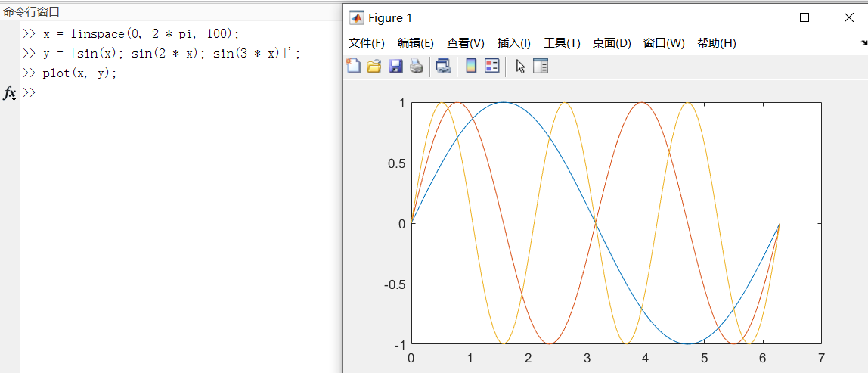The image size is (868, 373).
Task: Click the New Figure toolbar icon
Action: tap(353, 67)
